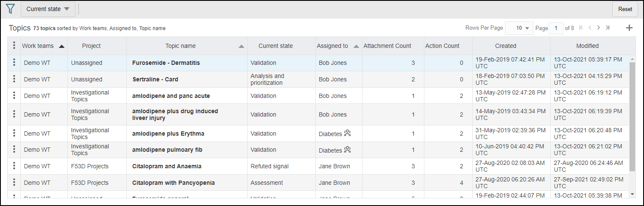
Task: Add a new topic with plus icon
Action: (x=629, y=28)
